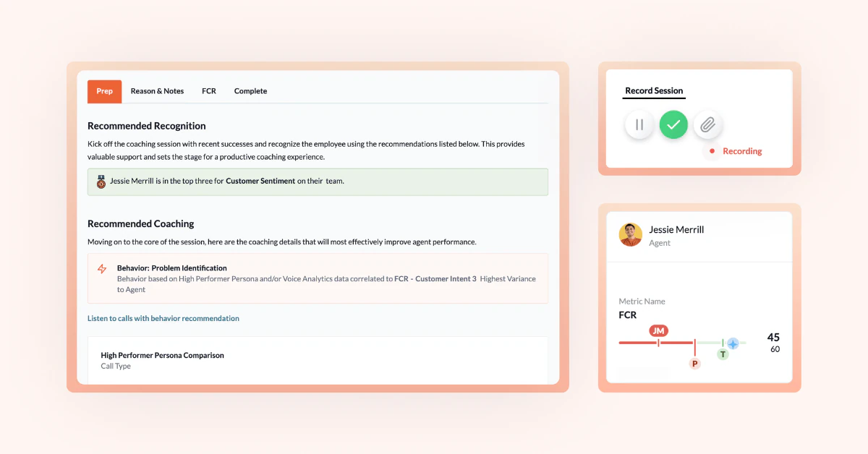Open Listen to calls with behavior recommendation link
Viewport: 868px width, 454px height.
point(163,318)
